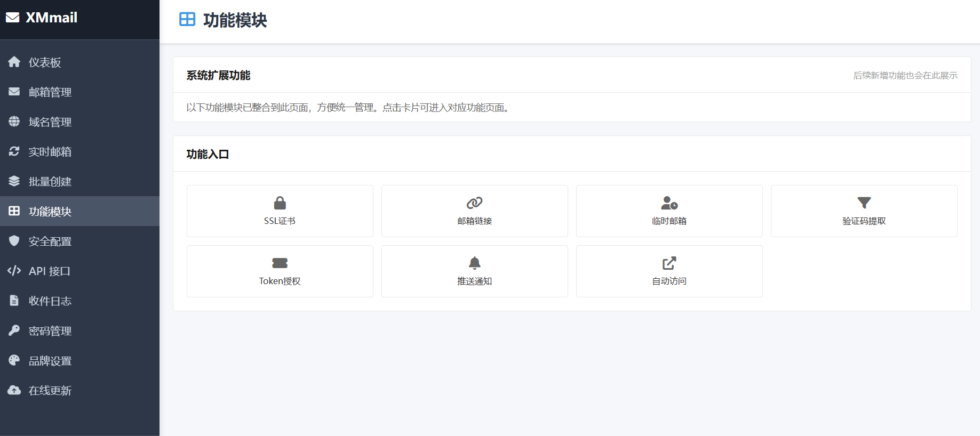
Task: Open the 推送通知 card label
Action: click(x=475, y=281)
